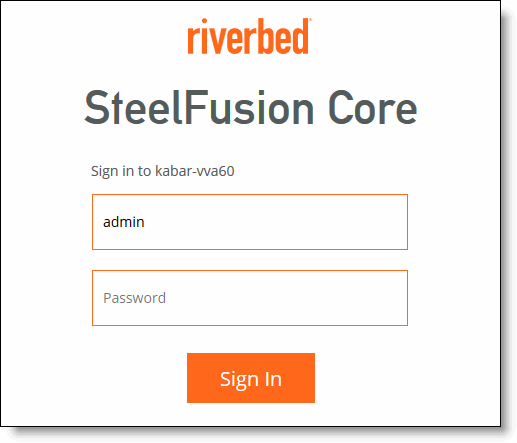Click the SteelFusion Core heading

(250, 108)
